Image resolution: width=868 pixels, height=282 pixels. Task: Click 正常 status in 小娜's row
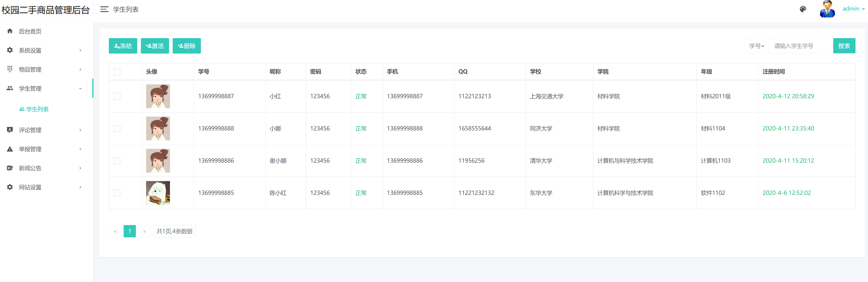(x=361, y=129)
